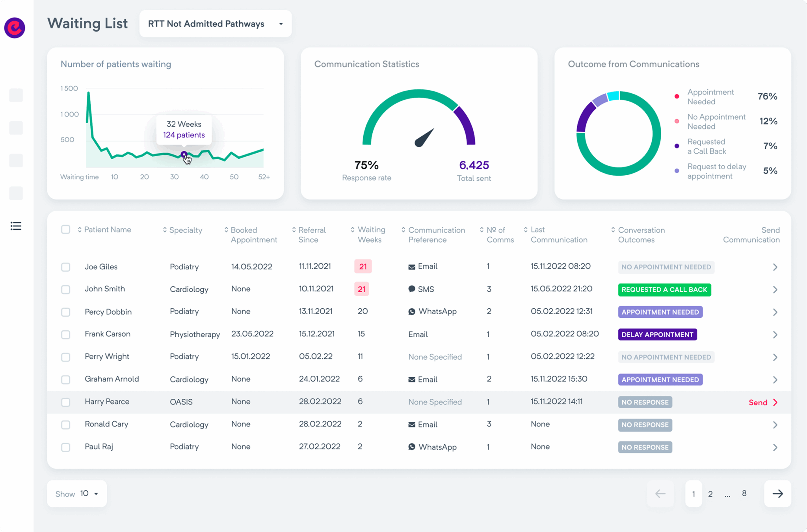Click the previous page arrow
Image resolution: width=807 pixels, height=532 pixels.
[x=660, y=494]
